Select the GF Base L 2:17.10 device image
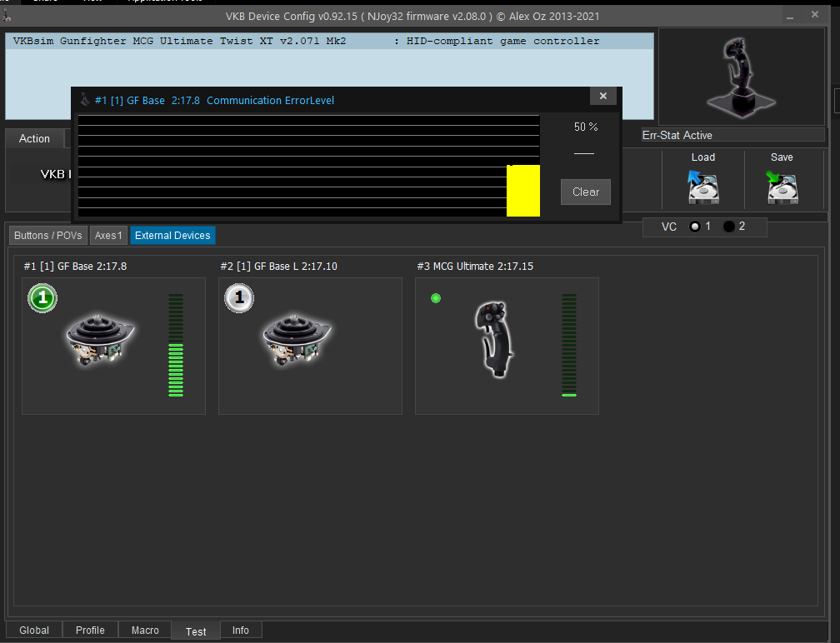840x643 pixels. tap(297, 341)
